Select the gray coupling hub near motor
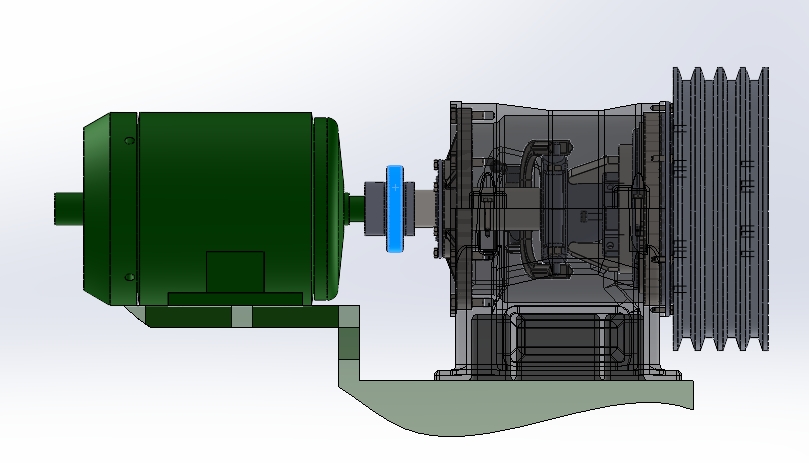This screenshot has height=463, width=809. pos(375,209)
